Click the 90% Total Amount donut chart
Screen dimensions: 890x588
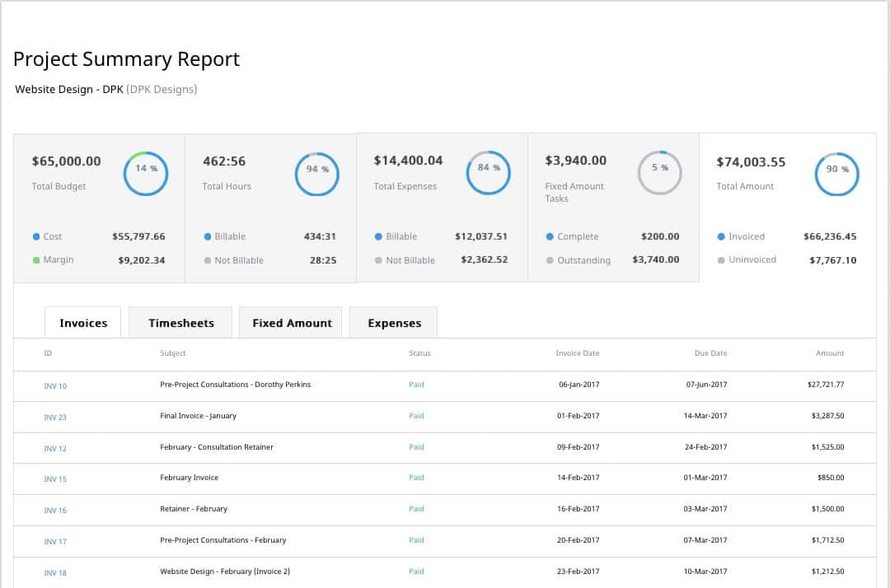(836, 175)
